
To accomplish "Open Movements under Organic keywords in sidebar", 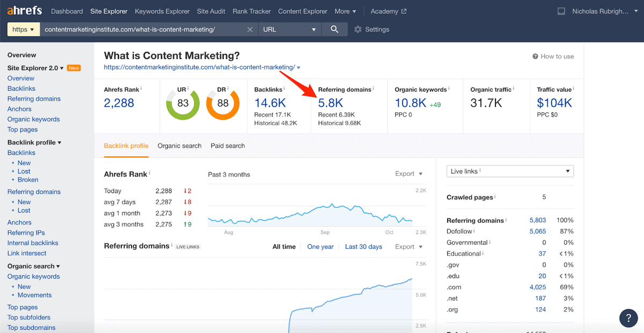I will coord(35,295).
